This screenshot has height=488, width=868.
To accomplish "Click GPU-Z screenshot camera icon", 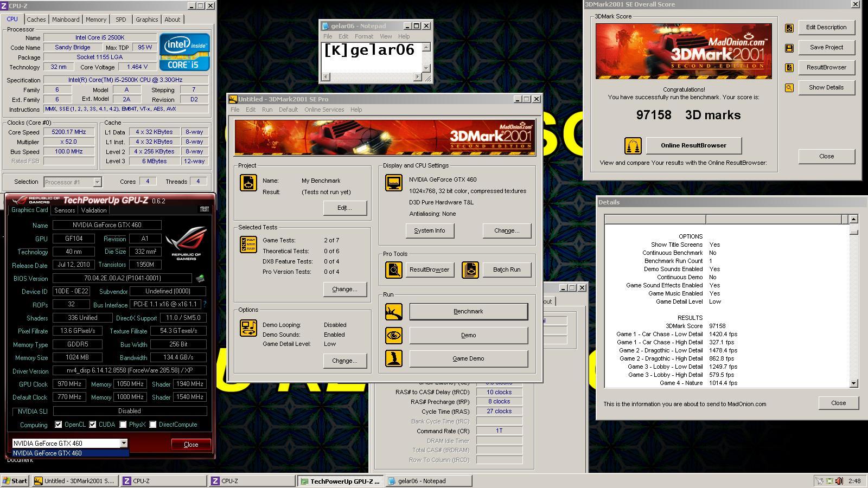I will 205,209.
